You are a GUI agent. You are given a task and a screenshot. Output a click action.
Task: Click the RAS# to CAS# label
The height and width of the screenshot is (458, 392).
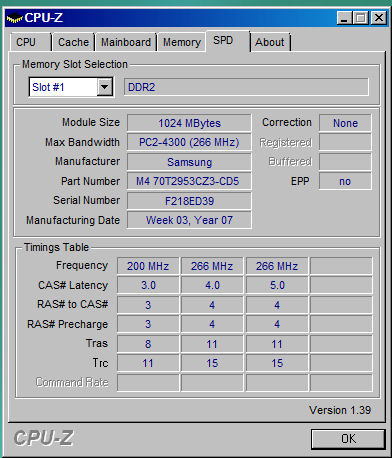point(73,304)
